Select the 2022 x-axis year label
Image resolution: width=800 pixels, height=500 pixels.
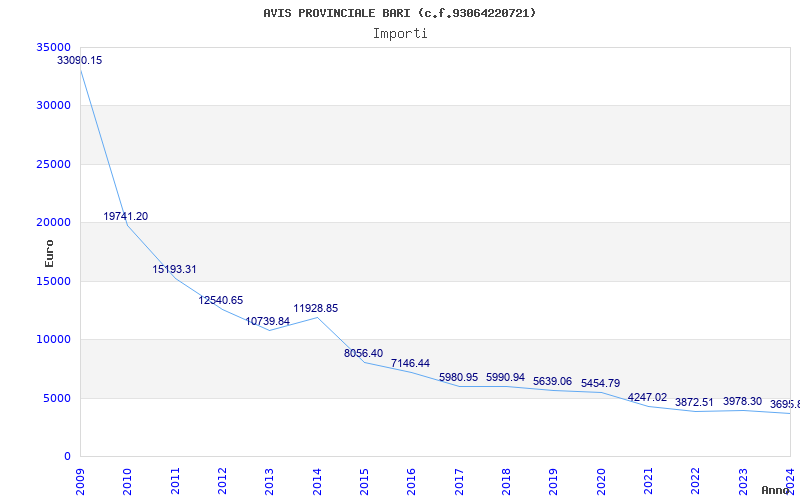[x=696, y=482]
